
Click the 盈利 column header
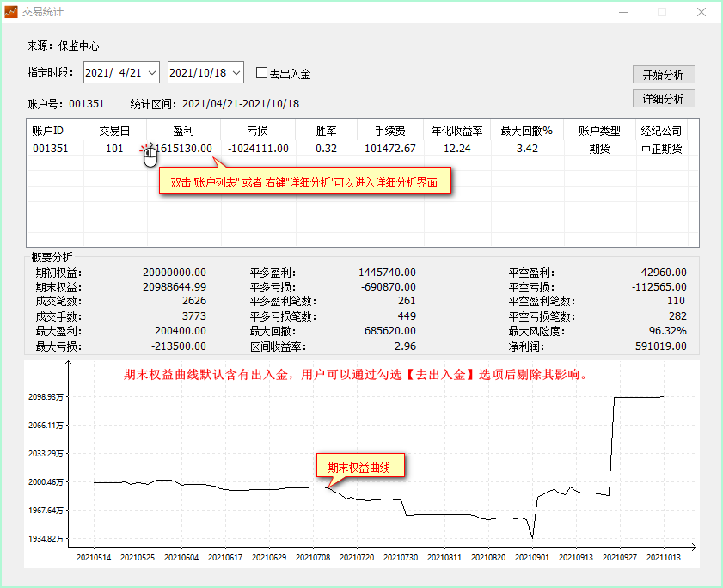[183, 131]
